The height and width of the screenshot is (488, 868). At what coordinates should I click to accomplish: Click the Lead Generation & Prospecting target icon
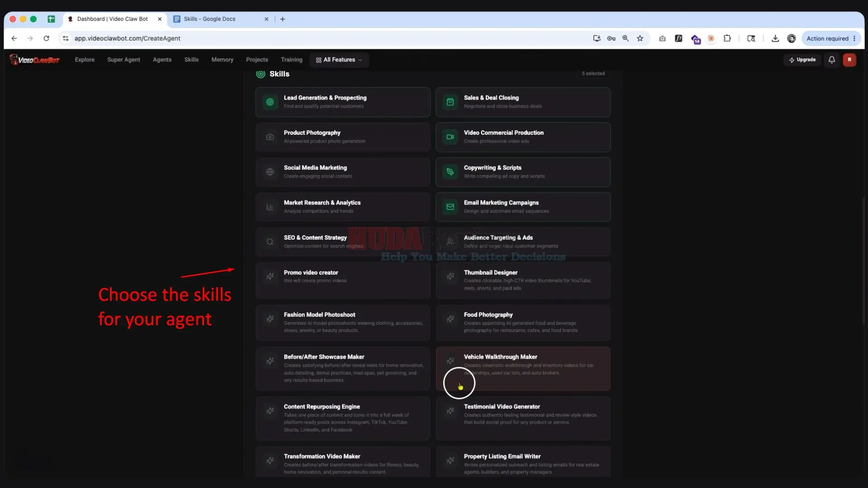(x=270, y=102)
